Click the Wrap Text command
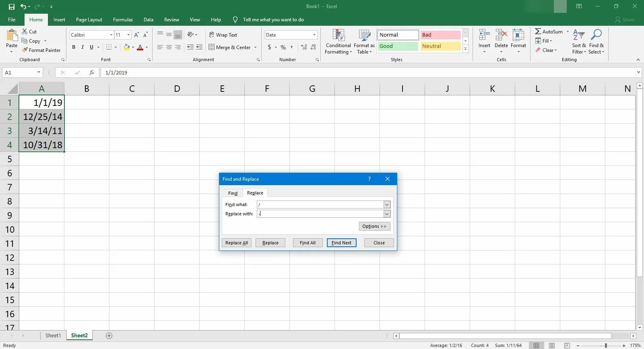The image size is (644, 349). tap(223, 35)
